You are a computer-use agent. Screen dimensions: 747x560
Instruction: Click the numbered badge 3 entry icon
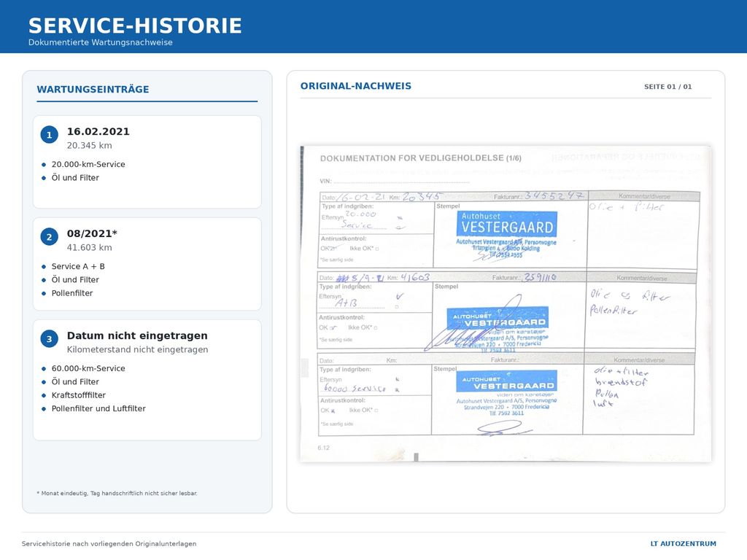tap(49, 339)
